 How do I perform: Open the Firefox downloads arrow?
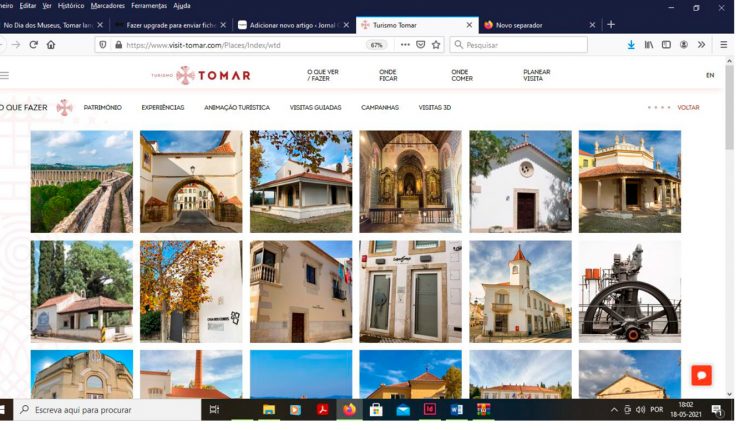pos(631,45)
